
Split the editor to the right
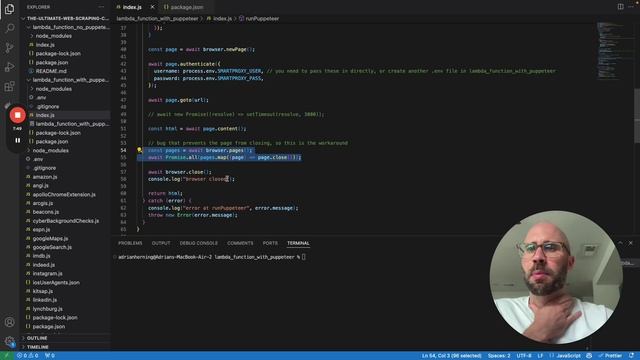tap(620, 7)
